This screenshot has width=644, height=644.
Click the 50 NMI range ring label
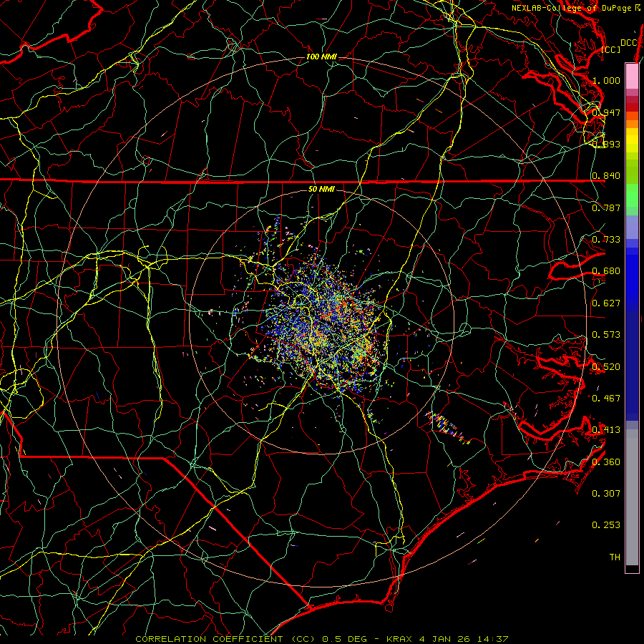pos(321,189)
